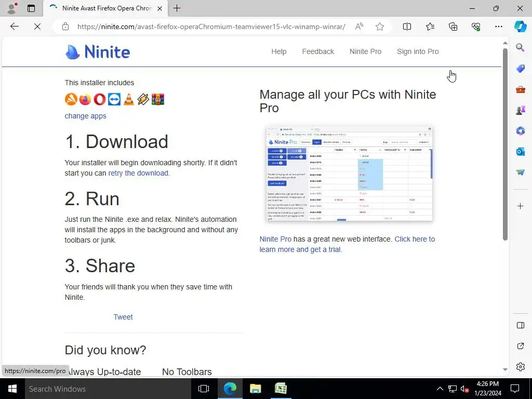Open Ninite Pro in navigation
This screenshot has width=532, height=399.
click(x=365, y=51)
